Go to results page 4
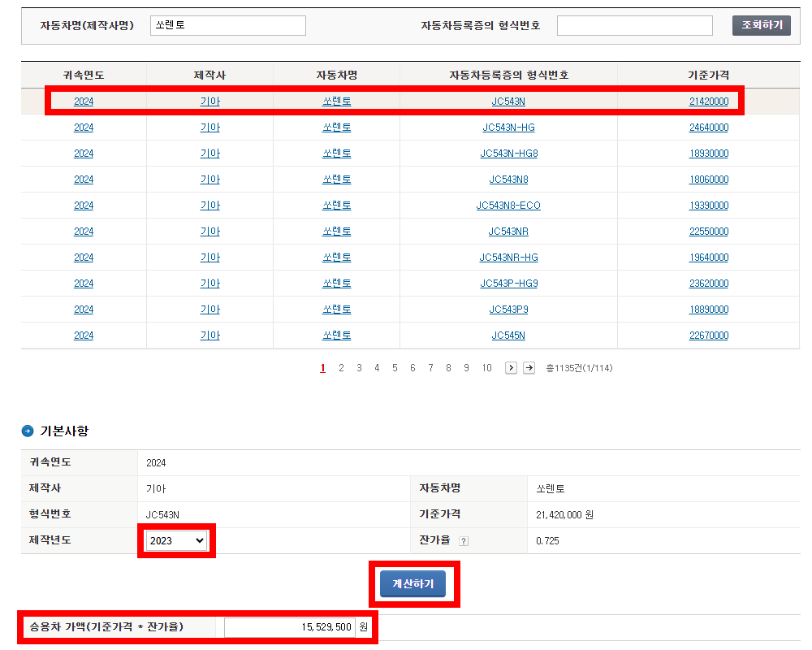This screenshot has height=650, width=812. point(377,368)
